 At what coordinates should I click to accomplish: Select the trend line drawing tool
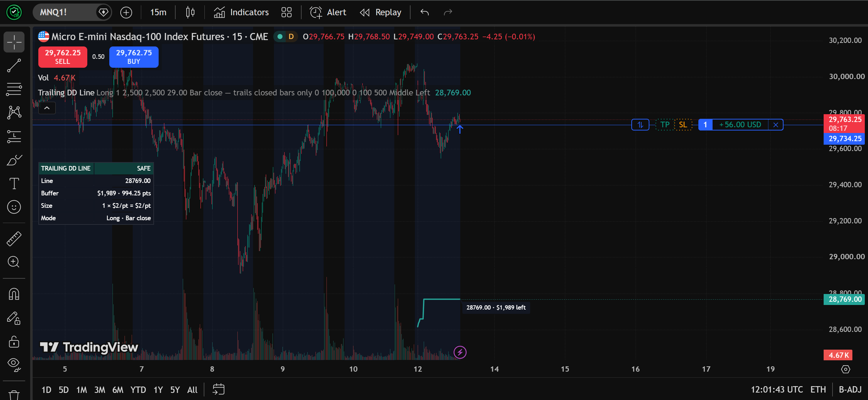[x=14, y=66]
